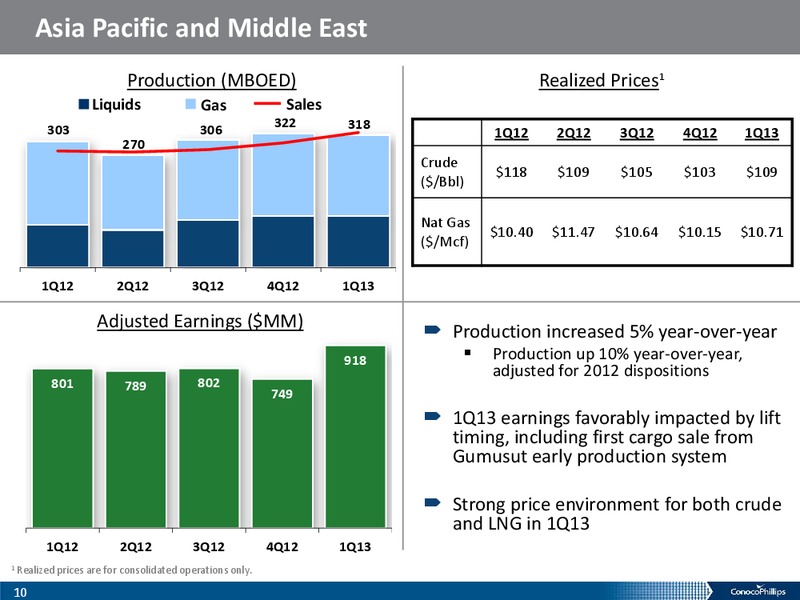Click the 'Adjusted Earnings ($MM)' chart heading
800x600 pixels.
[200, 321]
